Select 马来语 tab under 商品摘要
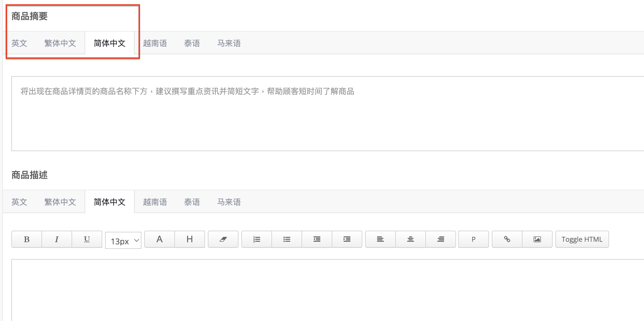The width and height of the screenshot is (644, 321). point(229,43)
